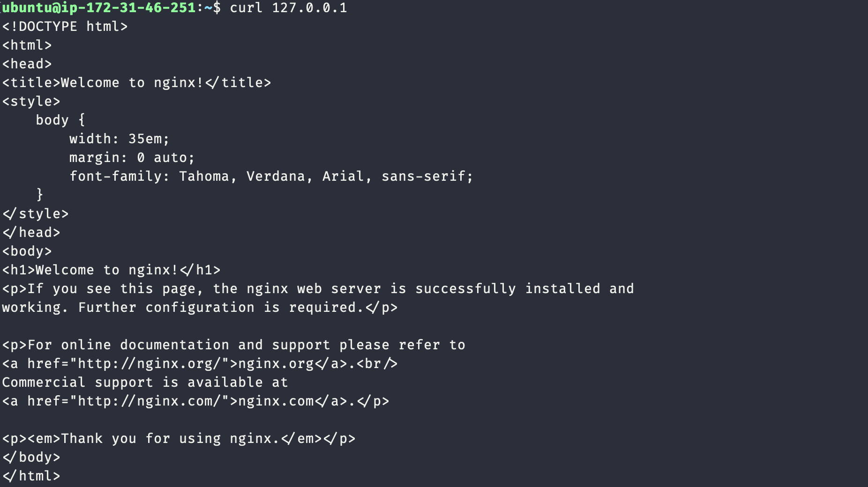Click the curl 127.0.0.1 command text

click(x=288, y=8)
